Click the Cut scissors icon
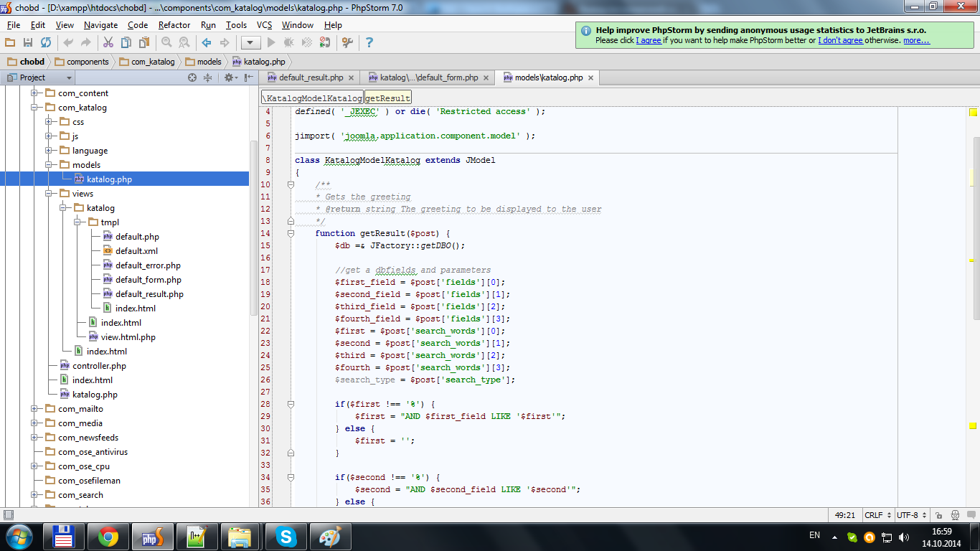The height and width of the screenshot is (551, 980). point(108,43)
